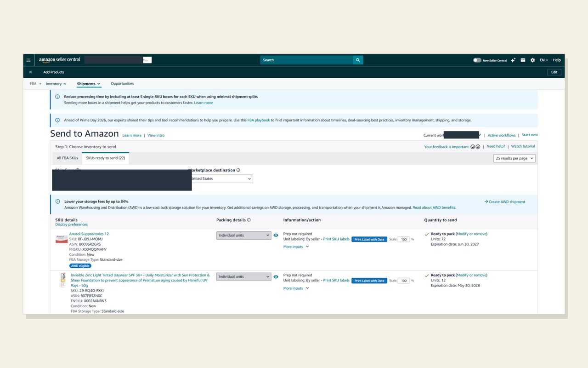Click info icon on storage fees banner
The image size is (588, 368).
click(x=57, y=201)
